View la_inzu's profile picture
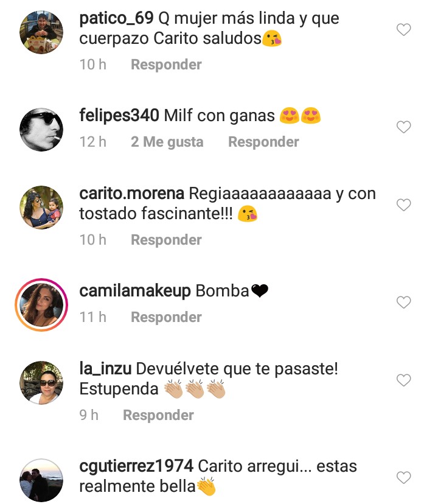 tap(41, 382)
